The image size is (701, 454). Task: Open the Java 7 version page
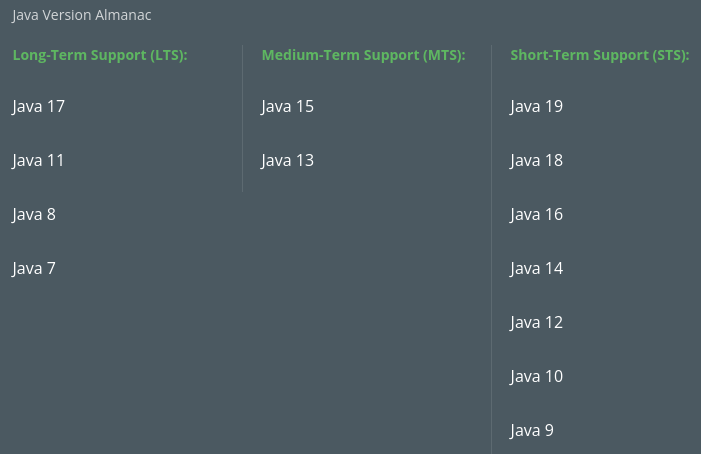coord(34,268)
